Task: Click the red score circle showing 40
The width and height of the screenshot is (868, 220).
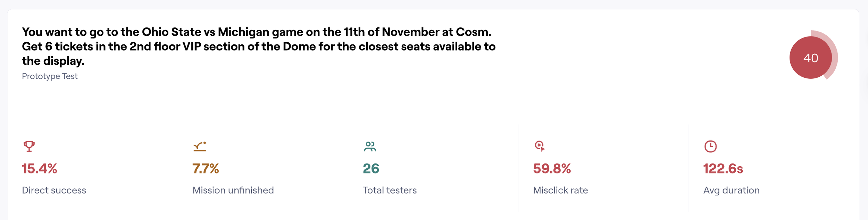Action: tap(810, 58)
